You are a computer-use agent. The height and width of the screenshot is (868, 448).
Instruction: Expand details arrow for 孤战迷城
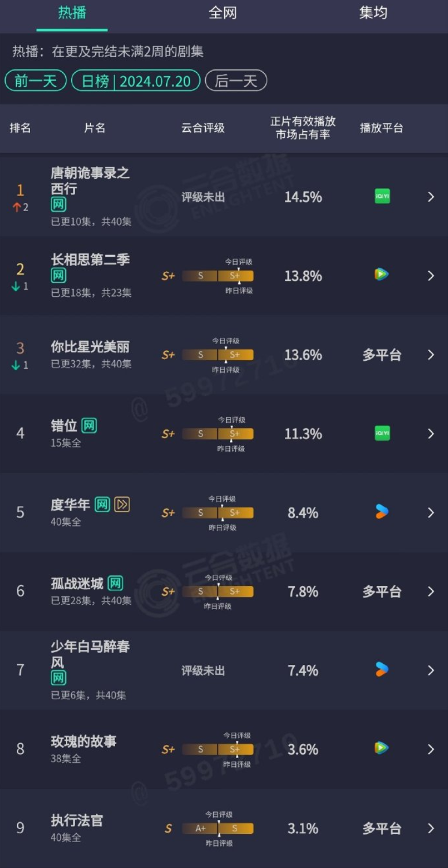[x=431, y=591]
